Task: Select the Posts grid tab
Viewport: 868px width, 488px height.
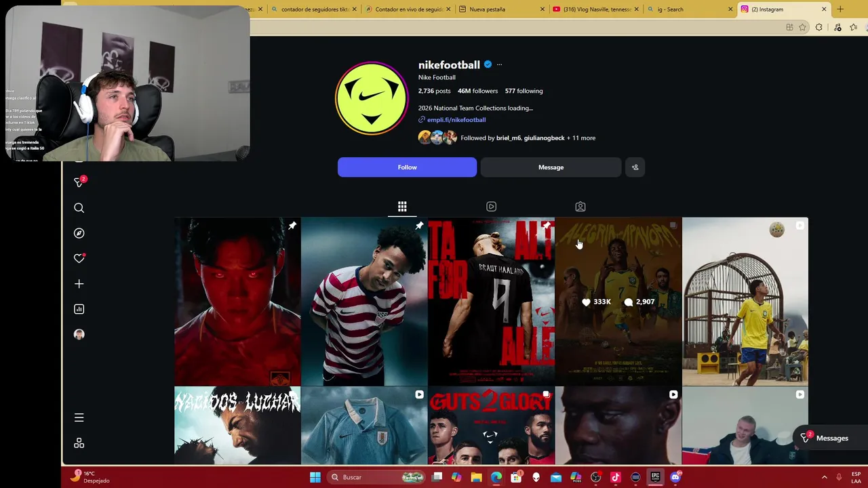Action: coord(402,207)
